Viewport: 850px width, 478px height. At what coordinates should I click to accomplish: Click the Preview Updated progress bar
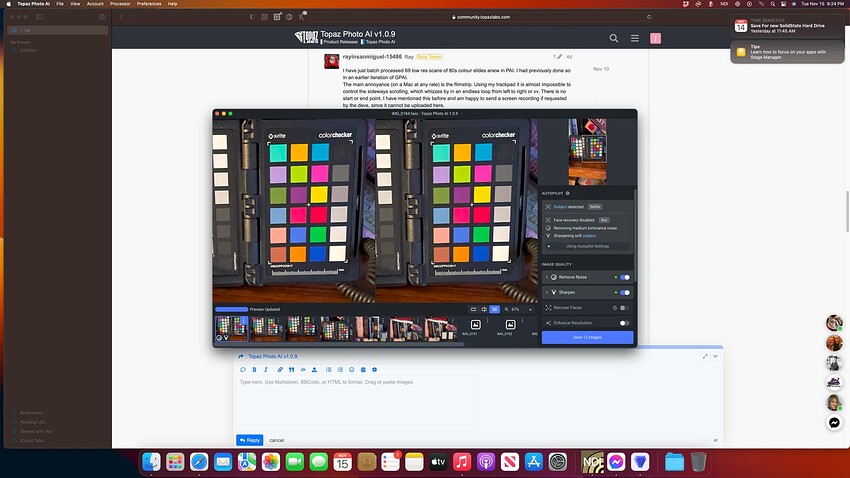[231, 309]
